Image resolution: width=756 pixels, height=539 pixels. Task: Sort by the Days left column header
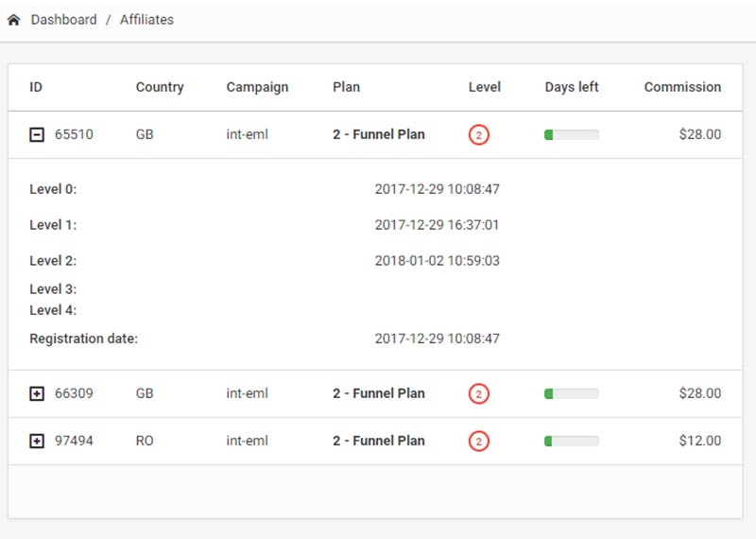[572, 87]
